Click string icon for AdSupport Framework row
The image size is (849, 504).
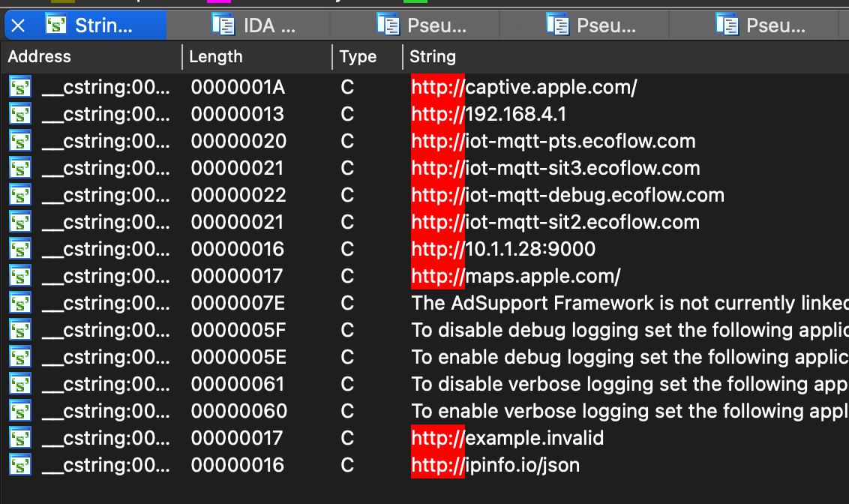click(20, 304)
